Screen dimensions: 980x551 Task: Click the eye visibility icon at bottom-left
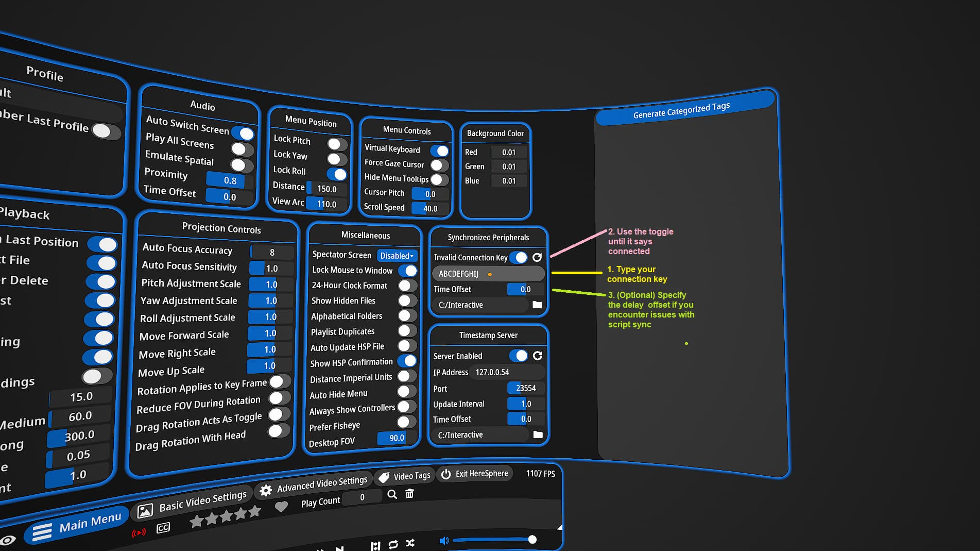point(7,540)
